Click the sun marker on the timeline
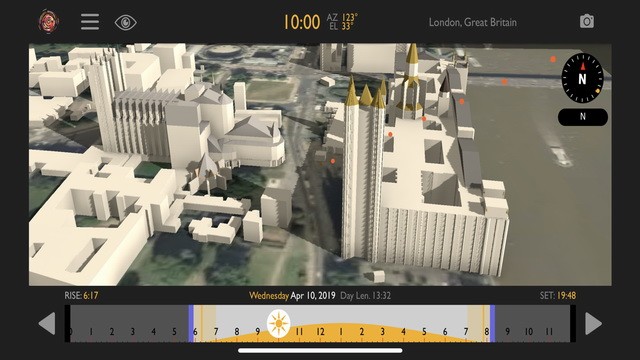640x360 pixels. point(279,323)
